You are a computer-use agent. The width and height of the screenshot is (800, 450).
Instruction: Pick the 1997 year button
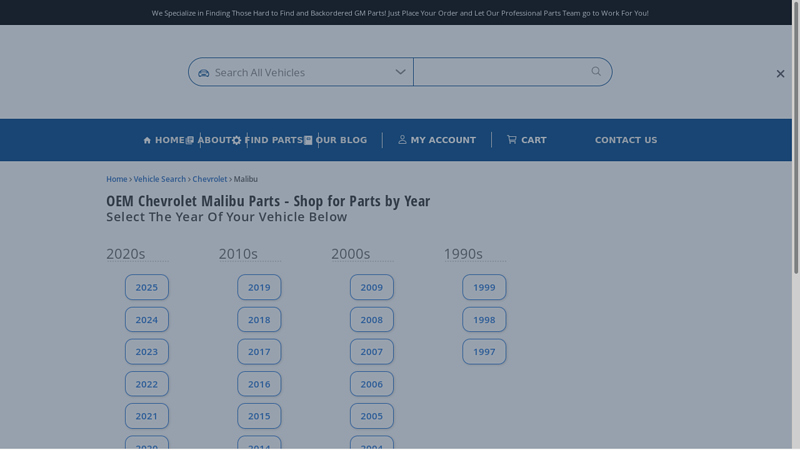click(x=484, y=352)
